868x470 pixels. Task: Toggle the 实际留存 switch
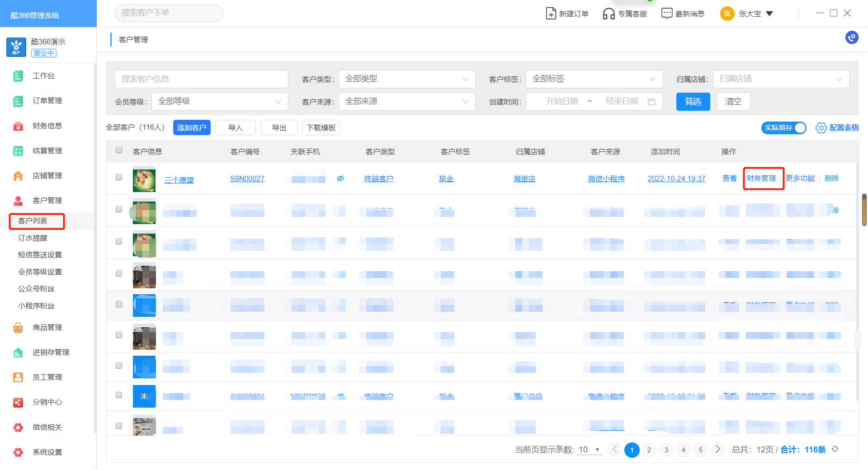pyautogui.click(x=784, y=128)
